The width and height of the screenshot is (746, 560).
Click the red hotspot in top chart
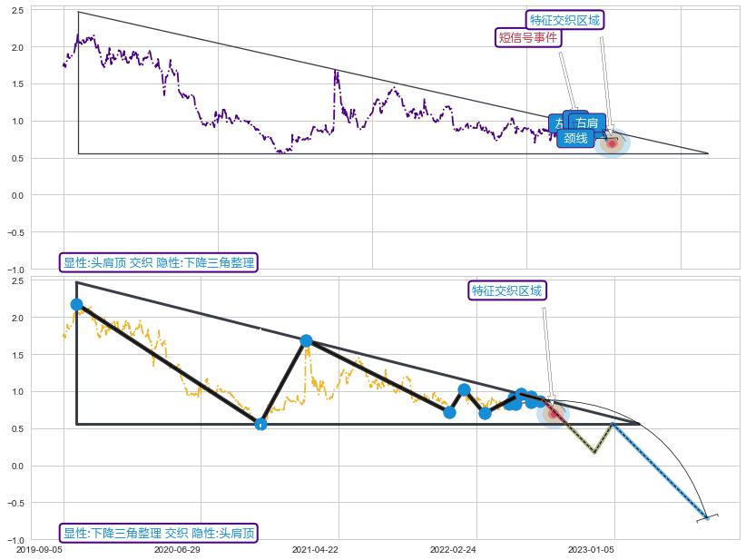(x=612, y=143)
